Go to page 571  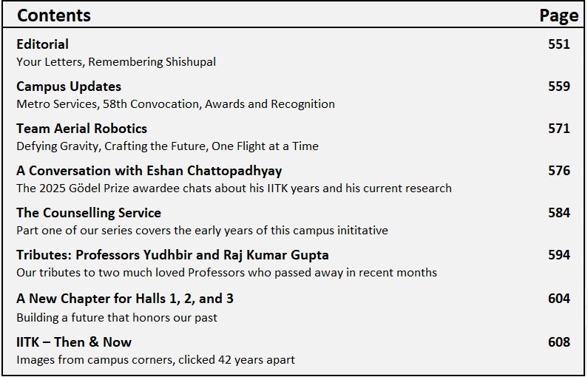coord(558,129)
